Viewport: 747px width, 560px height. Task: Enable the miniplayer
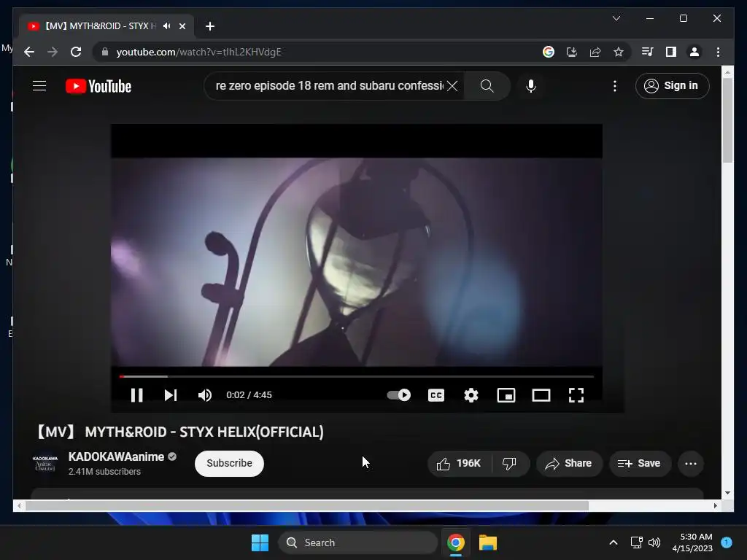tap(506, 394)
